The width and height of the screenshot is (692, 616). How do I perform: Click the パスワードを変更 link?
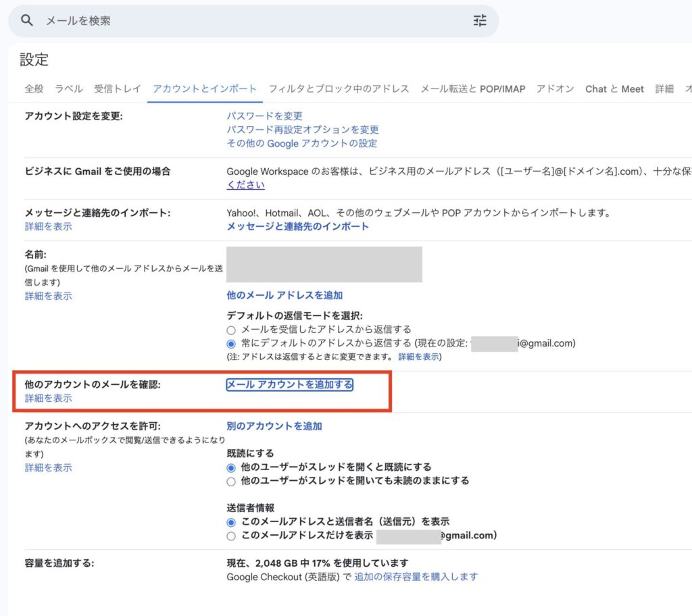pyautogui.click(x=264, y=116)
